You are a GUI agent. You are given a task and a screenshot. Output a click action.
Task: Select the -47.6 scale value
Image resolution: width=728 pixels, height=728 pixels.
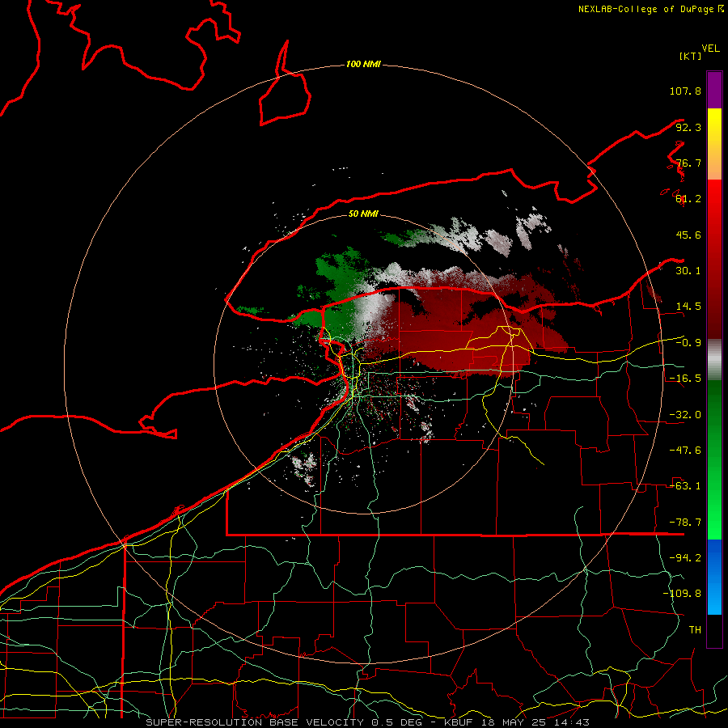[685, 451]
